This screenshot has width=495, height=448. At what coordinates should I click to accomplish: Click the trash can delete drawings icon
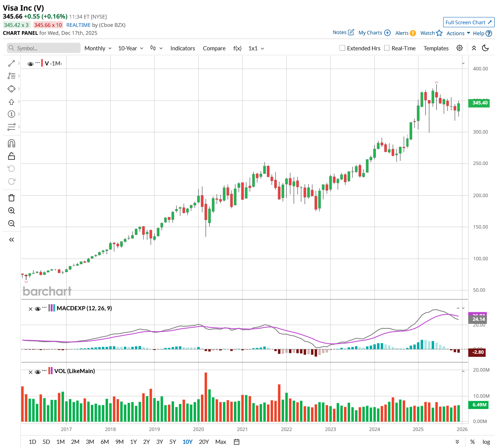11,198
